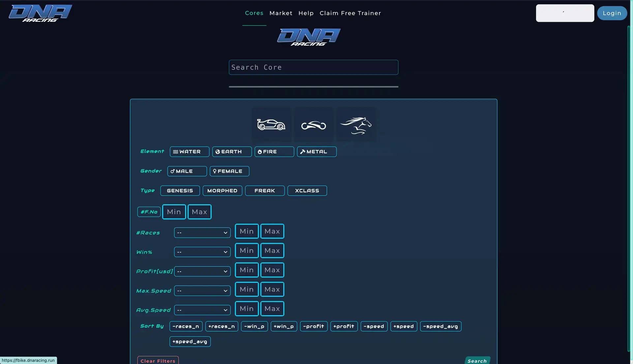The image size is (633, 364).
Task: Filter by Water element
Action: pos(190,152)
